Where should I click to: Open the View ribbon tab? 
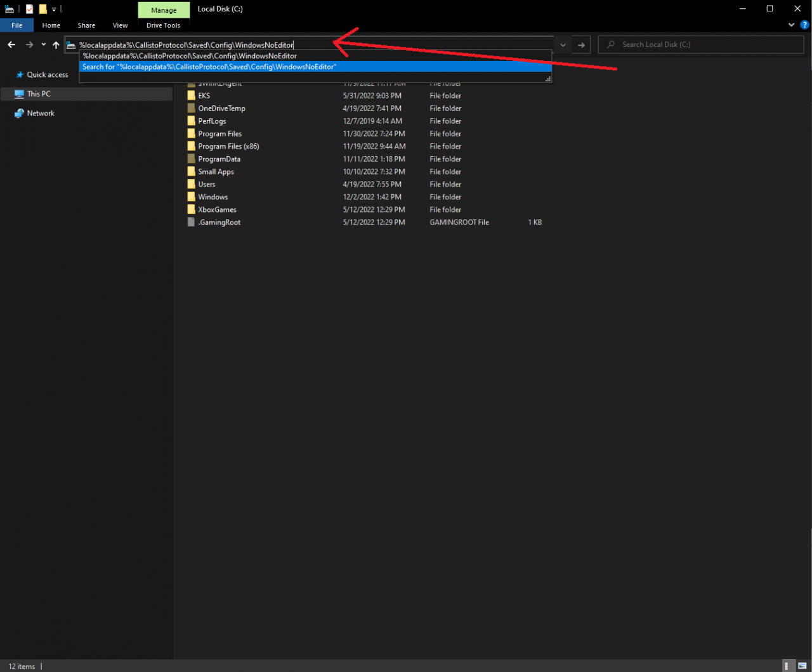pyautogui.click(x=120, y=25)
